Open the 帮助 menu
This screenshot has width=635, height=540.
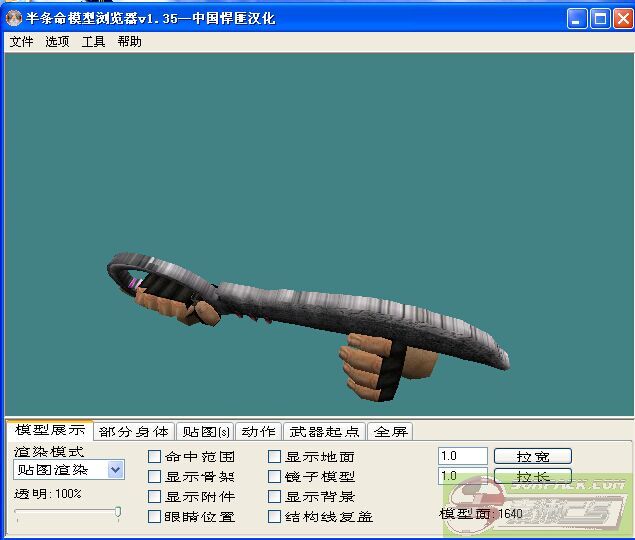[129, 42]
